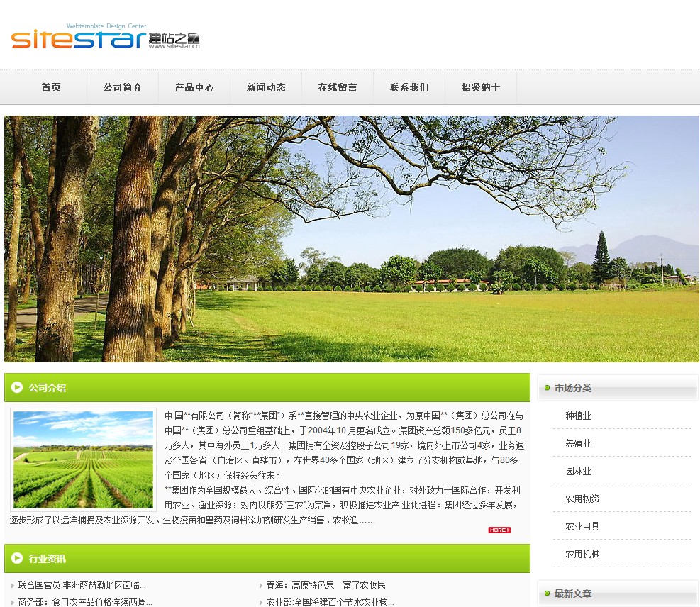Open the 招贤纳士 navigation item
Screen dimensions: 700x607
481,87
